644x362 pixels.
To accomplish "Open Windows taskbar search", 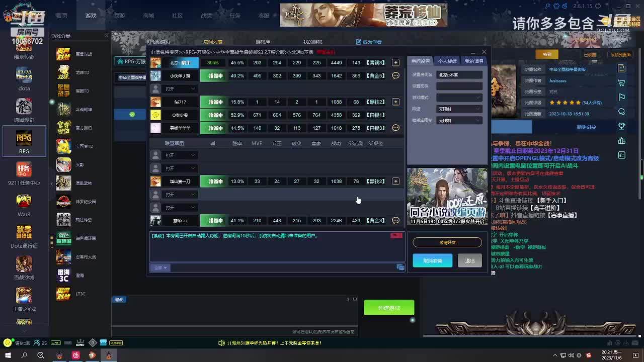I will click(x=24, y=355).
